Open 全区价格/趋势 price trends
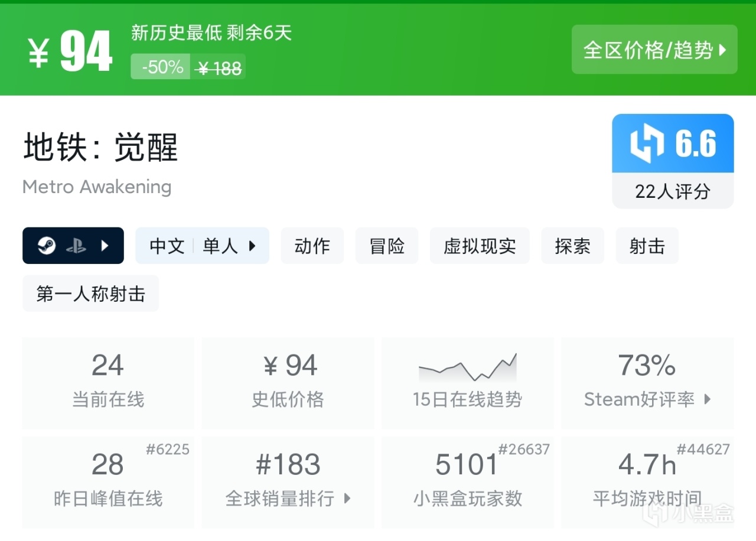The image size is (756, 541). click(654, 50)
